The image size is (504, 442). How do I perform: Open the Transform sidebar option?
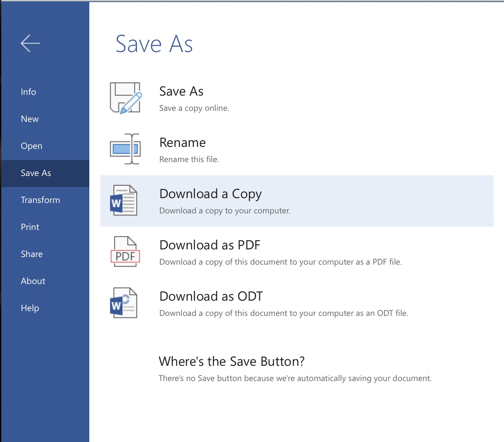(45, 200)
